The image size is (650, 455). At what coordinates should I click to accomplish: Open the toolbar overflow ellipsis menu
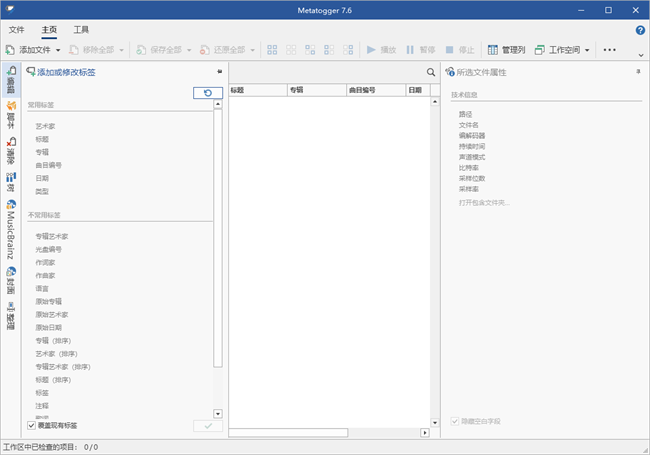click(x=610, y=49)
